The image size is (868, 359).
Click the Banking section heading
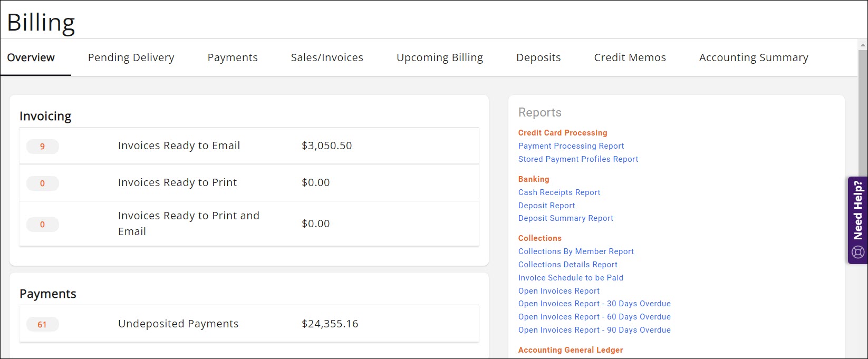point(534,179)
